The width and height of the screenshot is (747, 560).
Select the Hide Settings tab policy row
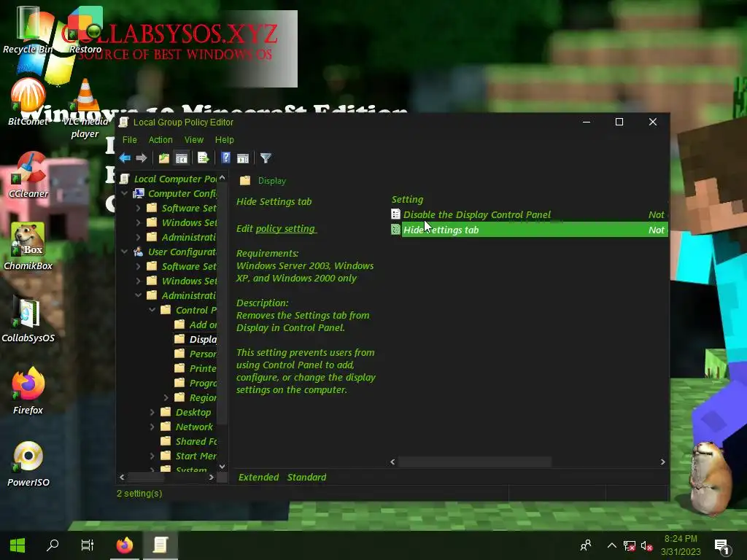coord(529,230)
